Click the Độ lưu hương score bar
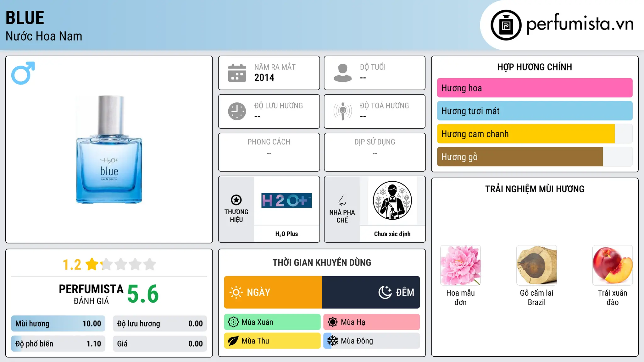This screenshot has height=362, width=644. point(160,324)
